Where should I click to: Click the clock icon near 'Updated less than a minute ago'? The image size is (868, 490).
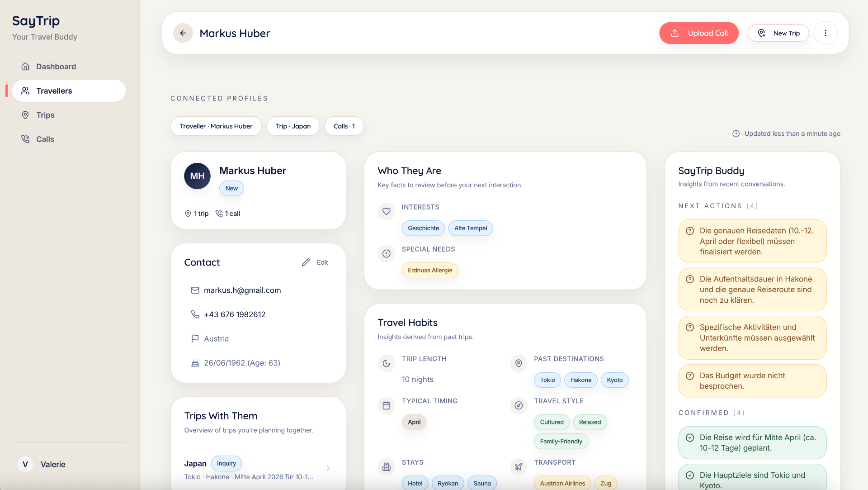pyautogui.click(x=736, y=133)
